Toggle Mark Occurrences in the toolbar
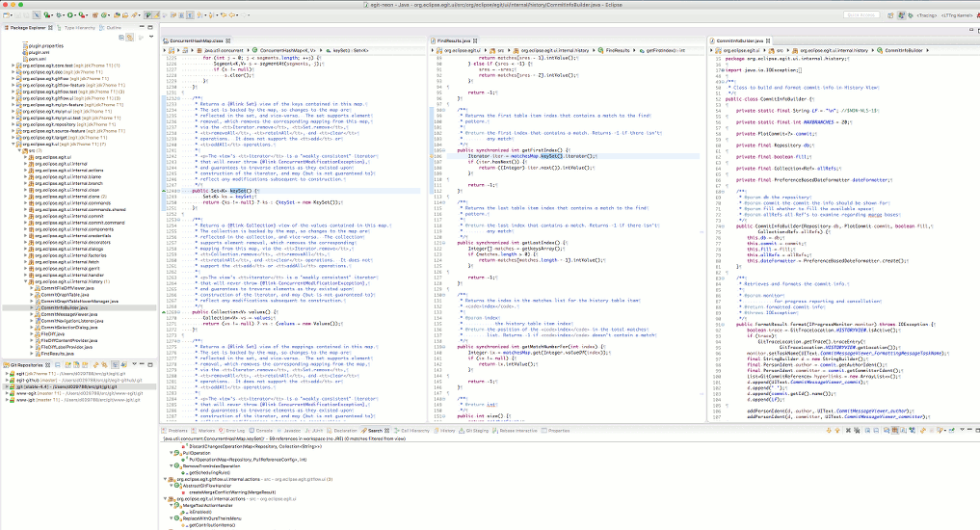Image resolution: width=980 pixels, height=530 pixels. pos(155,16)
